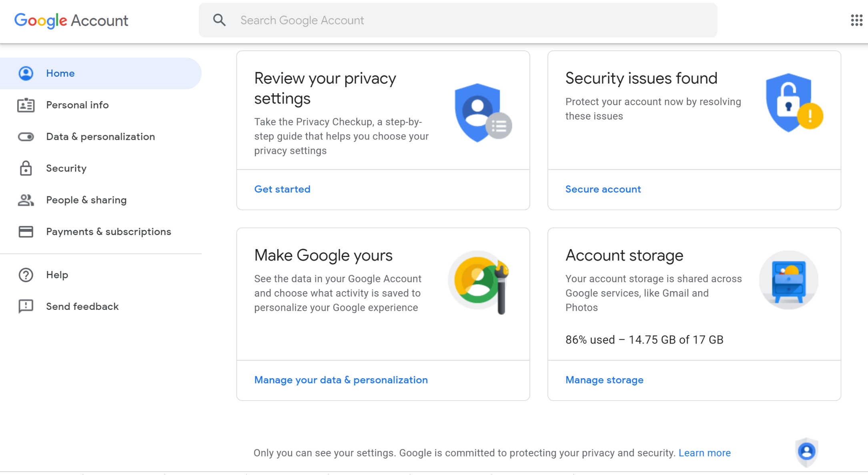Open People & sharing section
This screenshot has width=868, height=475.
[x=100, y=200]
